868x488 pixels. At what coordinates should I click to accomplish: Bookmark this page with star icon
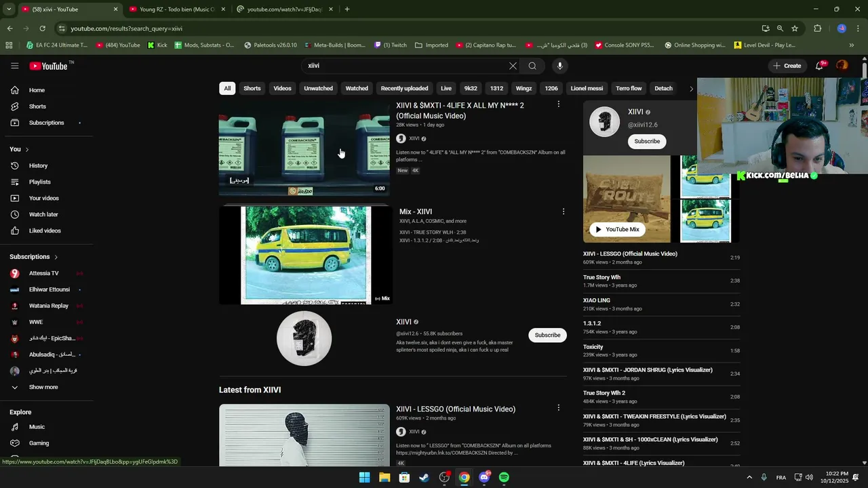pyautogui.click(x=794, y=28)
